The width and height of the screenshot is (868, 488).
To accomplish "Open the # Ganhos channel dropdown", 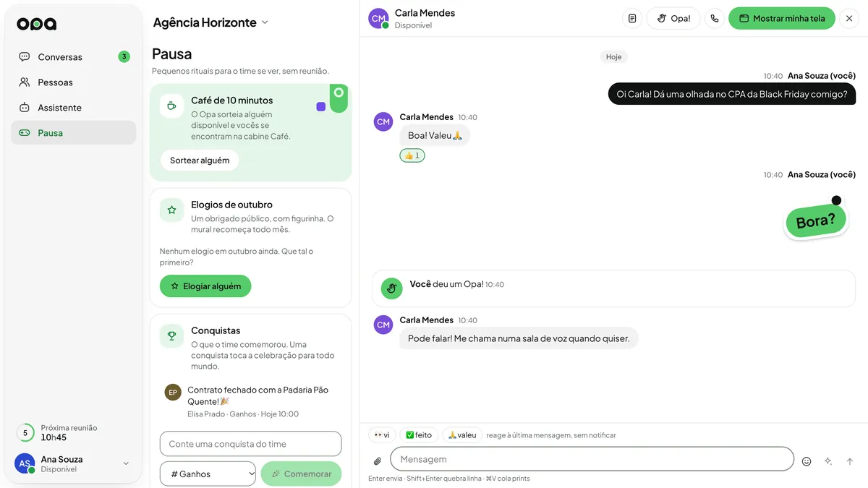I will 208,474.
